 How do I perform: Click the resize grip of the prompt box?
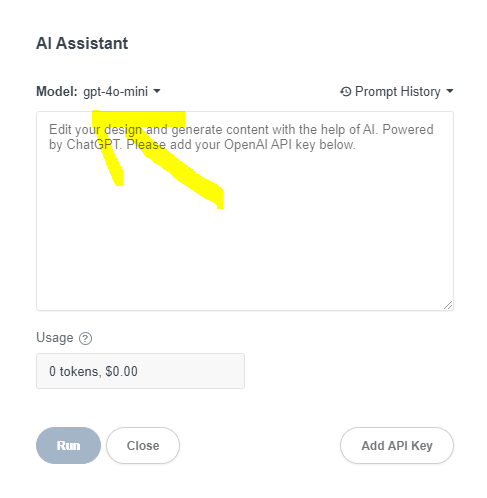coord(448,305)
